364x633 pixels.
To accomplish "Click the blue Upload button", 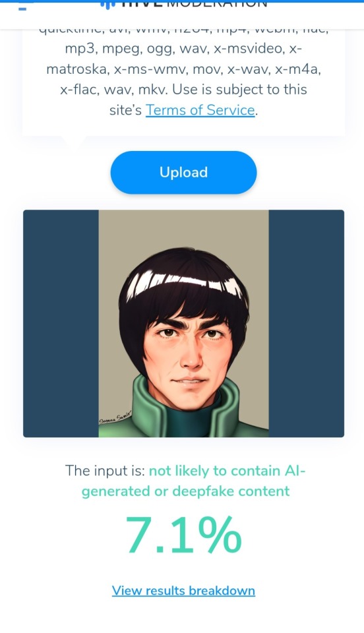I will point(183,172).
